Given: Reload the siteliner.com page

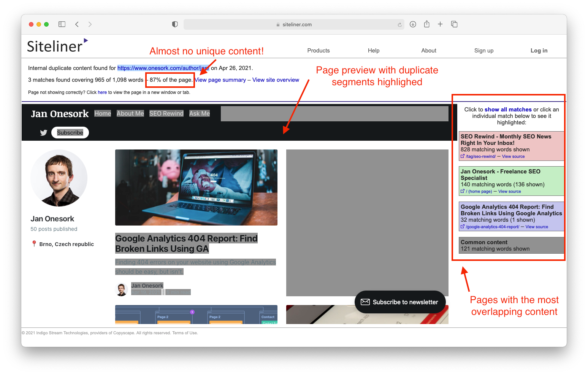Looking at the screenshot, I should coord(399,25).
